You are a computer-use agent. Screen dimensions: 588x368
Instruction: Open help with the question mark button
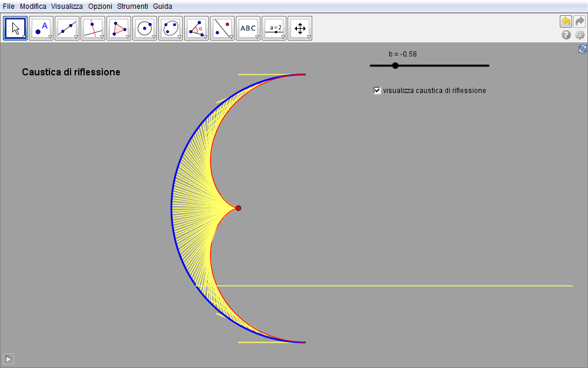click(566, 35)
